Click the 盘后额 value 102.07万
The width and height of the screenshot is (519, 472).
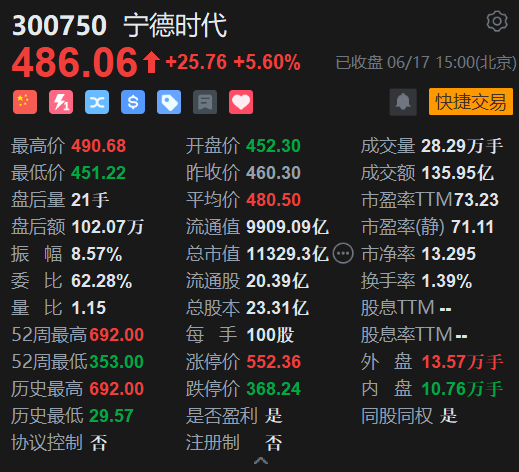click(108, 227)
